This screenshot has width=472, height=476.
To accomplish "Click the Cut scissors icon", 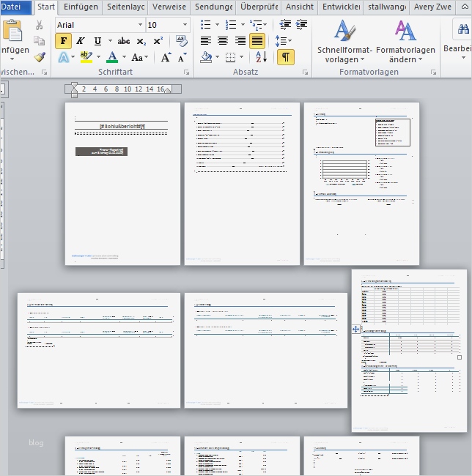I will (39, 25).
